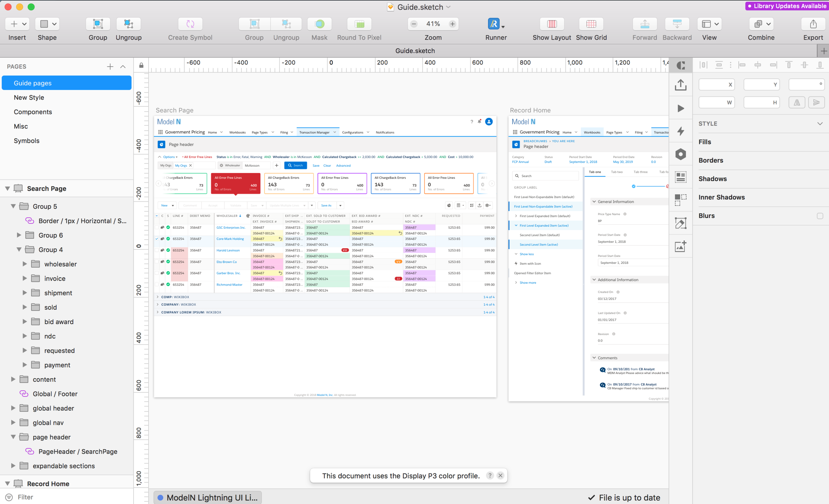Add a new page with the plus icon
The height and width of the screenshot is (504, 829).
pos(110,67)
